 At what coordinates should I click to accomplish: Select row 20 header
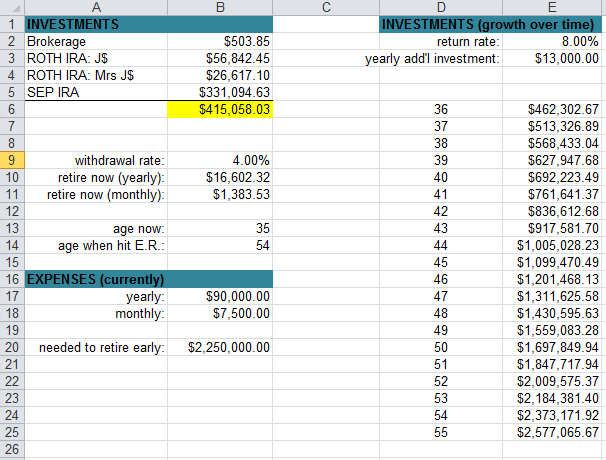coord(12,347)
